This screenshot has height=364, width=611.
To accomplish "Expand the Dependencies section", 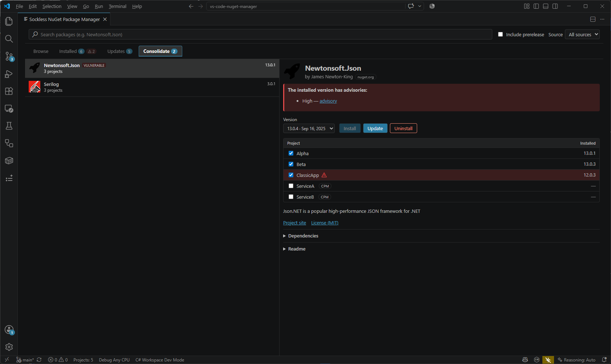I will pyautogui.click(x=301, y=236).
